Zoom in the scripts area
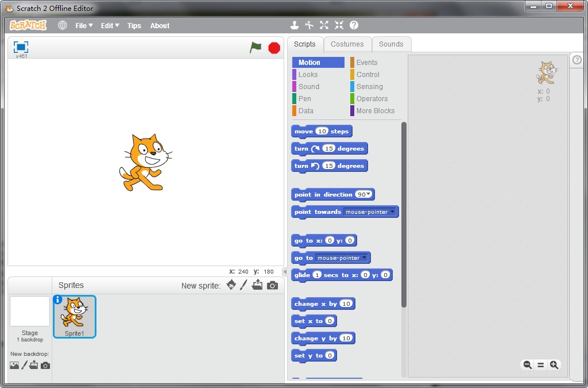588x388 pixels. click(554, 365)
